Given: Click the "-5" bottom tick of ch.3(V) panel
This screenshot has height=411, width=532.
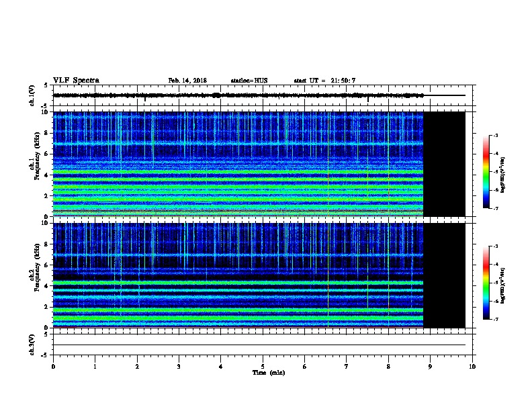Looking at the screenshot, I should click(x=45, y=355).
